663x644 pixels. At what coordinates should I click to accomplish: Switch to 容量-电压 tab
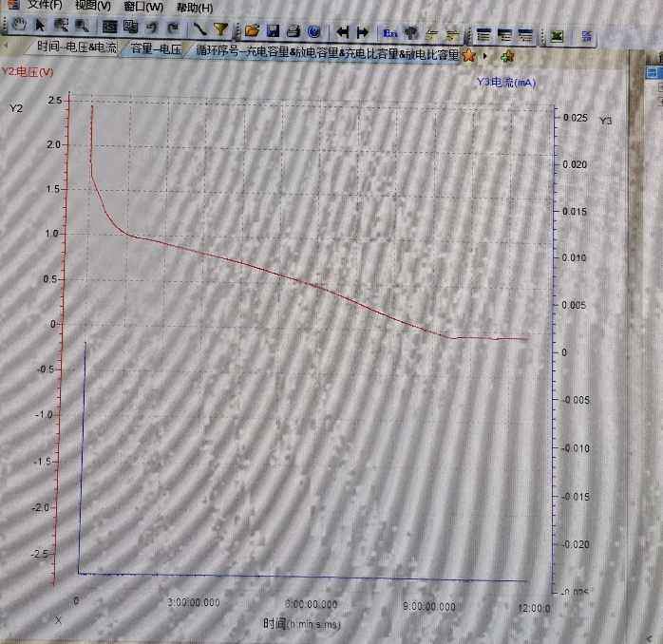[x=156, y=48]
